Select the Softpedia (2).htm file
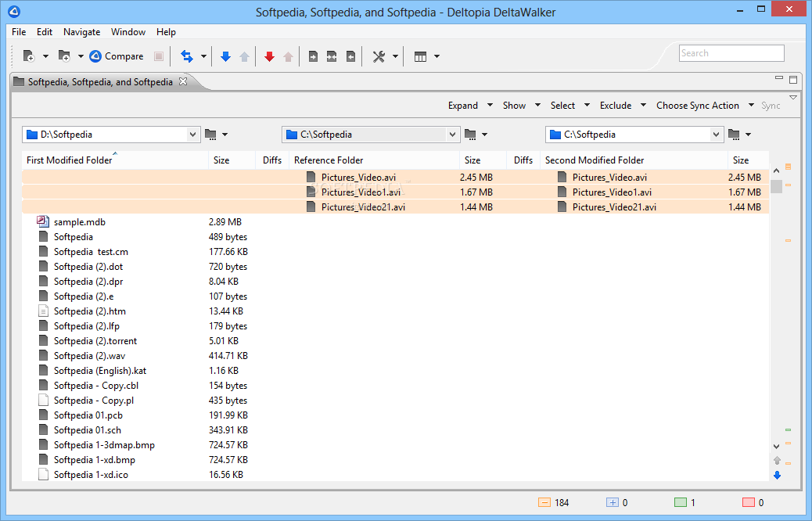812x521 pixels. [90, 311]
